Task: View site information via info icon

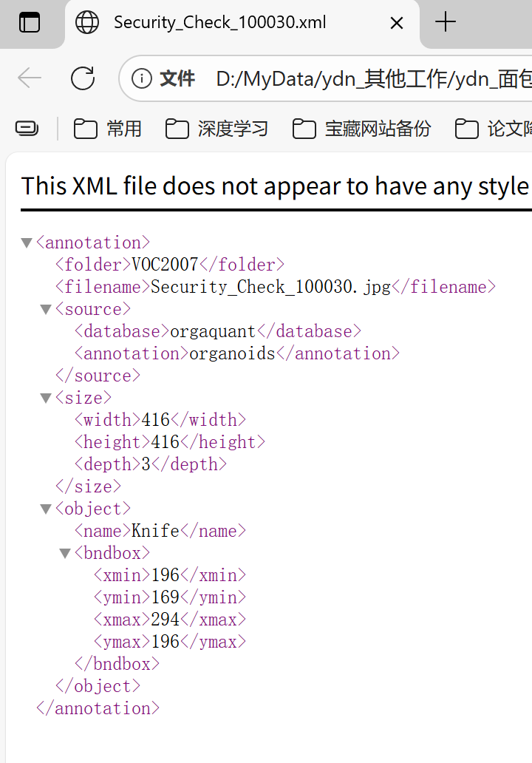Action: point(142,78)
